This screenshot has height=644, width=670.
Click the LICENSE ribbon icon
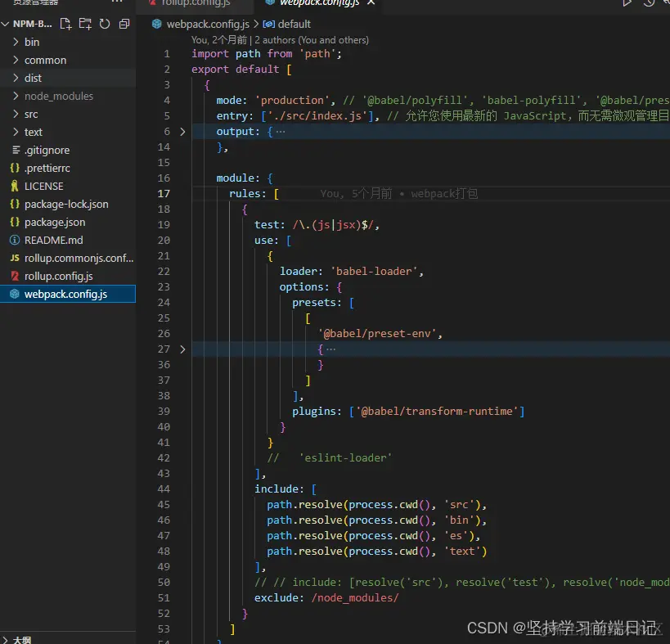click(x=15, y=187)
